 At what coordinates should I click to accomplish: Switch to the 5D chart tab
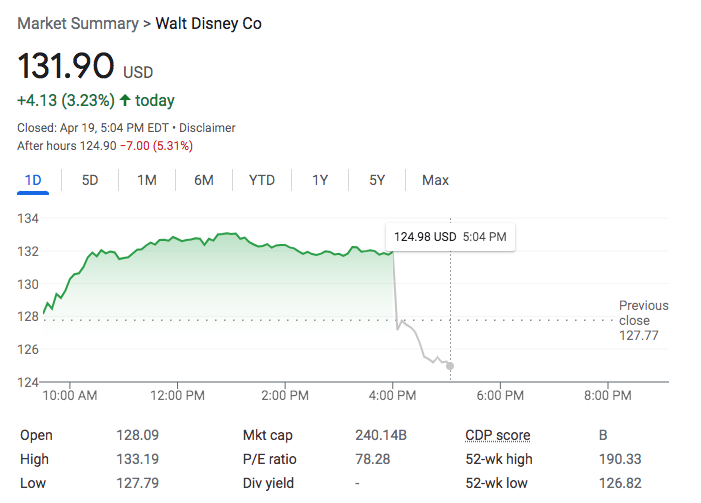click(x=90, y=180)
